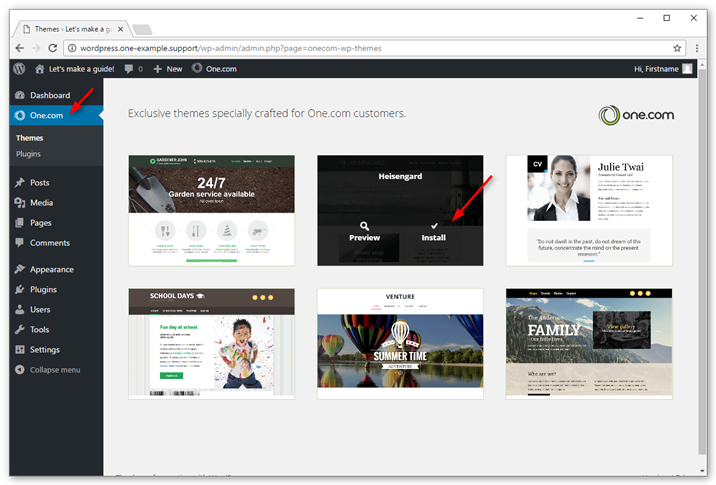
Task: Bookmark this page with the star icon
Action: tap(677, 48)
